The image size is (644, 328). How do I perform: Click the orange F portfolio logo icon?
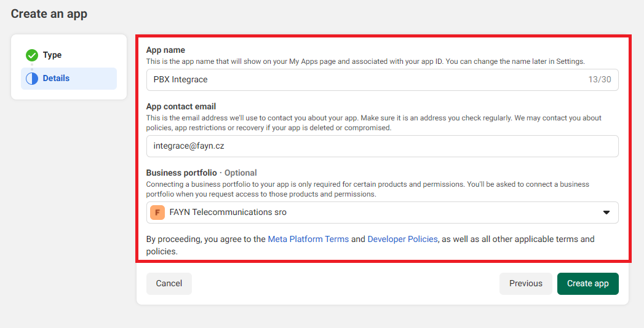point(157,213)
